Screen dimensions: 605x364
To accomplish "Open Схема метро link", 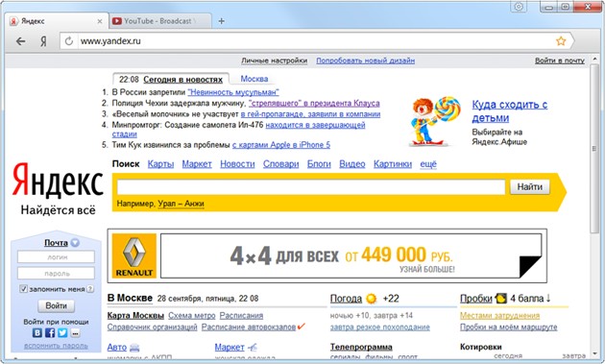I will pos(192,316).
